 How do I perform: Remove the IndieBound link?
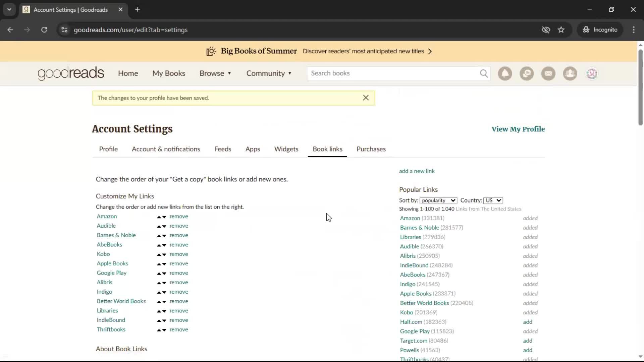click(x=179, y=320)
